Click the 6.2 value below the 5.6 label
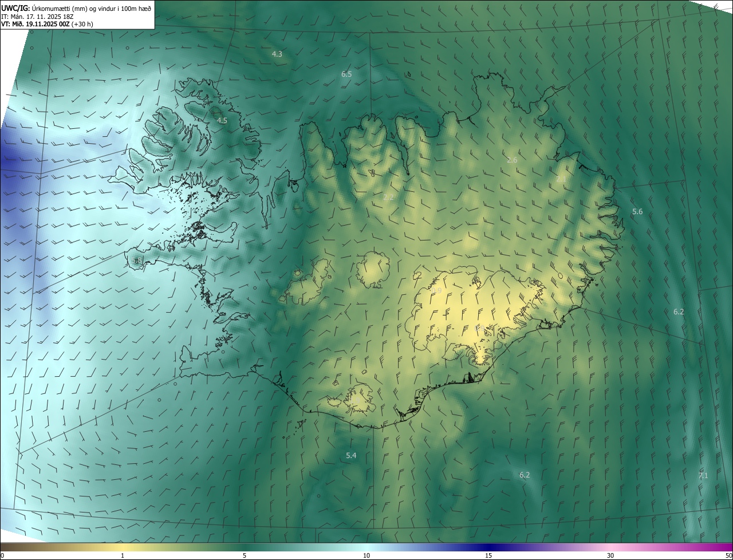The image size is (733, 560). pos(679,311)
